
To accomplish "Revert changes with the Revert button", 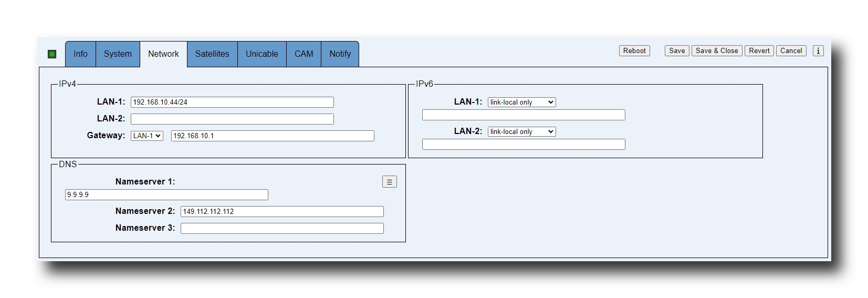I will tap(759, 51).
